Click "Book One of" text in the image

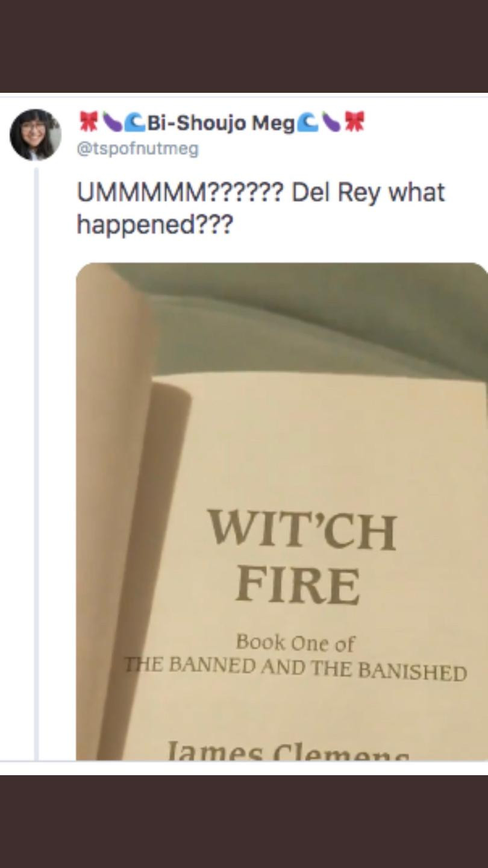pos(295,643)
